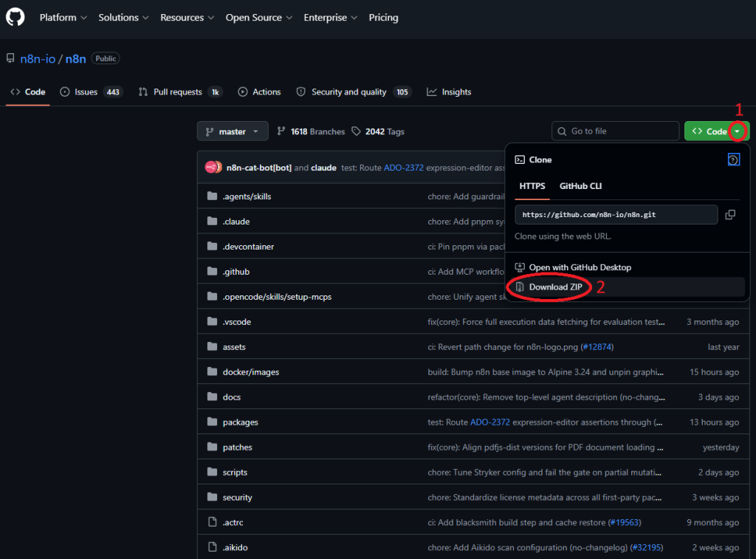Click the .github folder icon
The image size is (756, 559).
[212, 271]
